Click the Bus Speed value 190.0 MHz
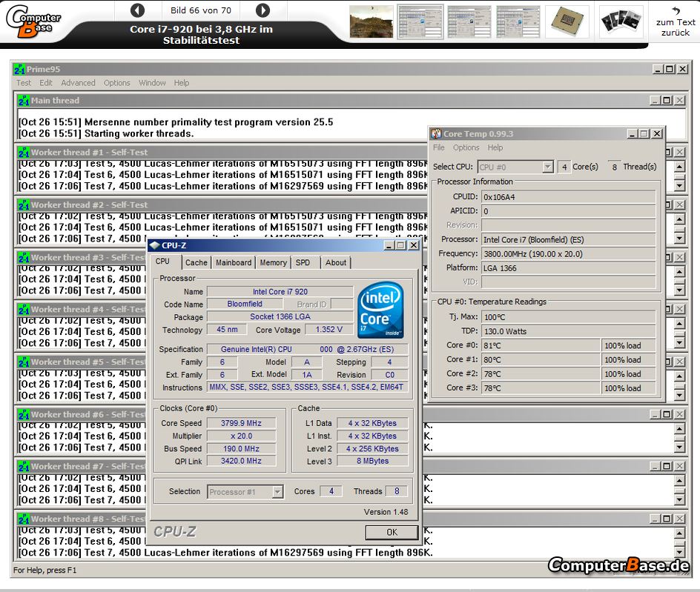Image resolution: width=700 pixels, height=592 pixels. click(241, 449)
